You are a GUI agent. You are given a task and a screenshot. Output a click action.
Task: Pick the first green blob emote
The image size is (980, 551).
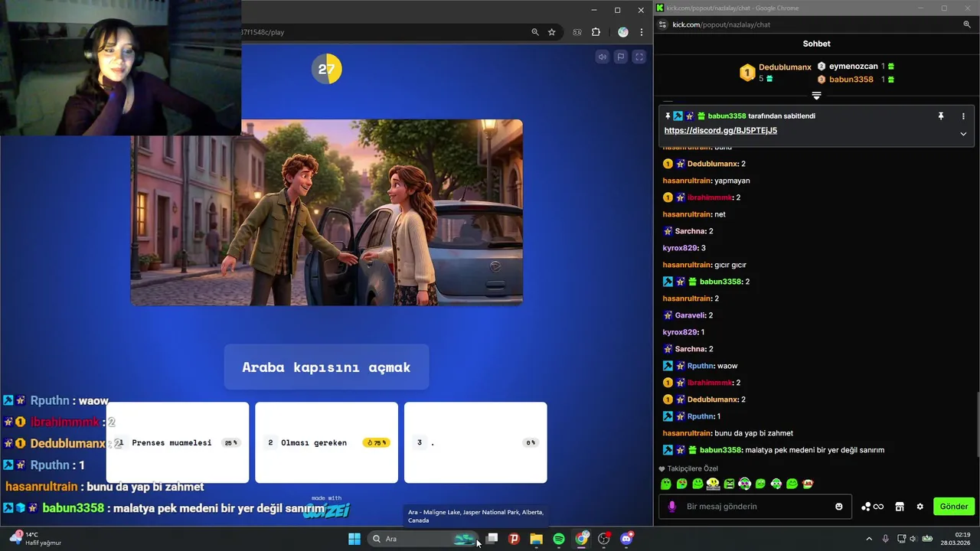pyautogui.click(x=666, y=484)
